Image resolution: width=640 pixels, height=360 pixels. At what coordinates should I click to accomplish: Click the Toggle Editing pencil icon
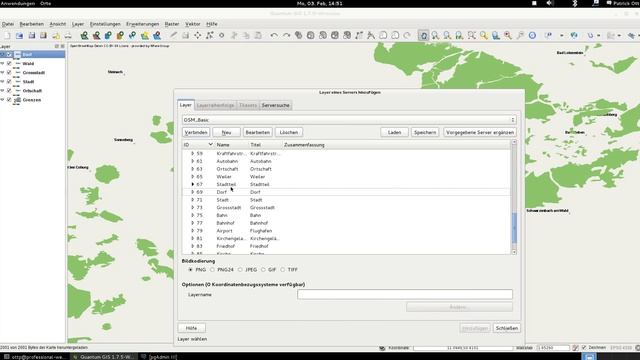coord(173,36)
